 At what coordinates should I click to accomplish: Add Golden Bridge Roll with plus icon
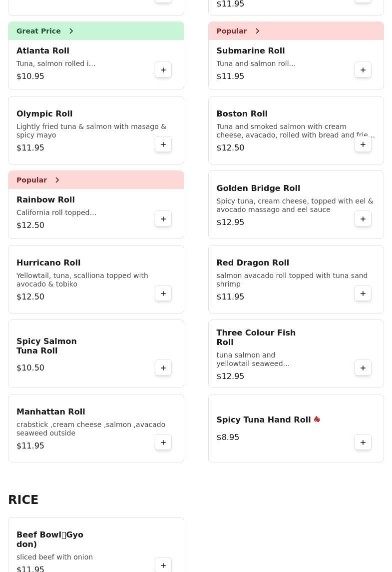click(363, 219)
